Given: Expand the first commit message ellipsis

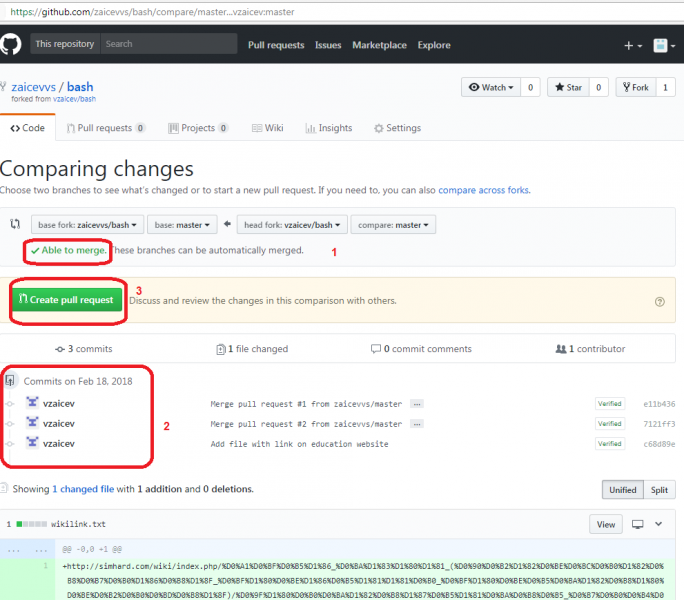Looking at the screenshot, I should click(416, 404).
